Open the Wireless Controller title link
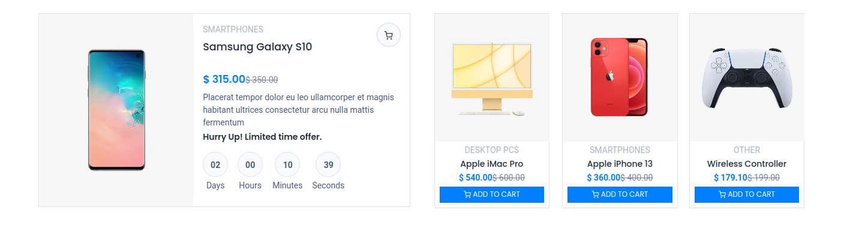 746,164
